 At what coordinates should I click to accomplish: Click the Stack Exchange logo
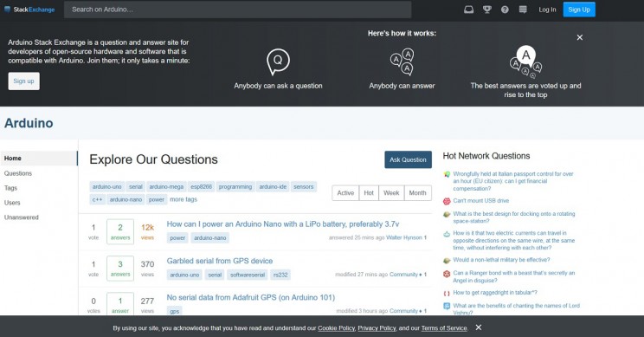click(x=29, y=10)
